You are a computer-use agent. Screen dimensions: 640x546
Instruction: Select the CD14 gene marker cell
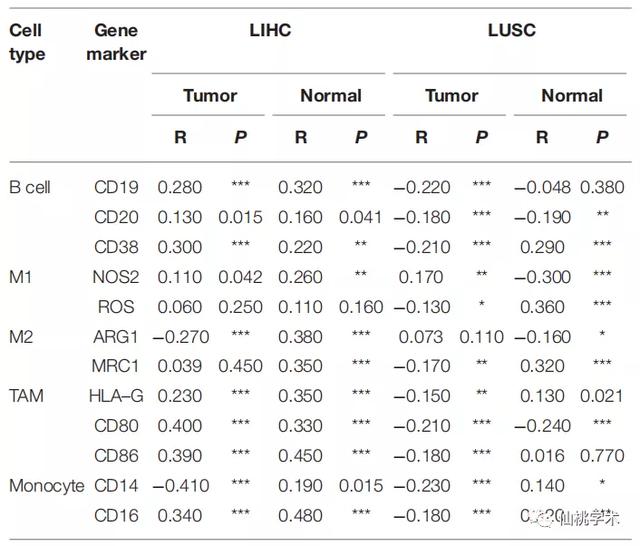116,486
